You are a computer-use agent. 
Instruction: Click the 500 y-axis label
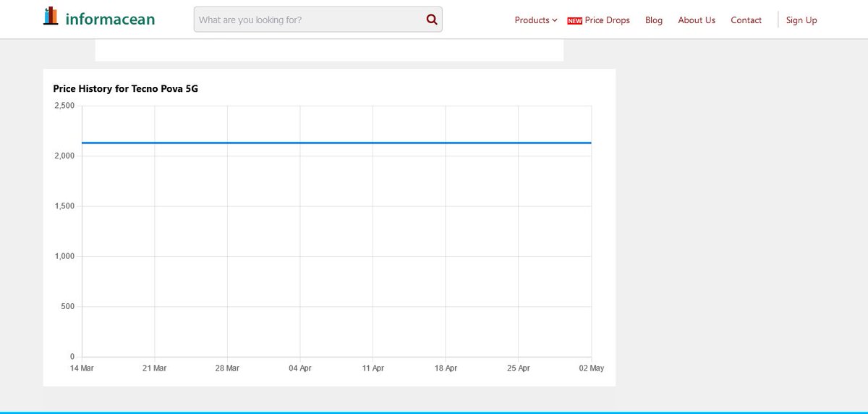click(67, 307)
